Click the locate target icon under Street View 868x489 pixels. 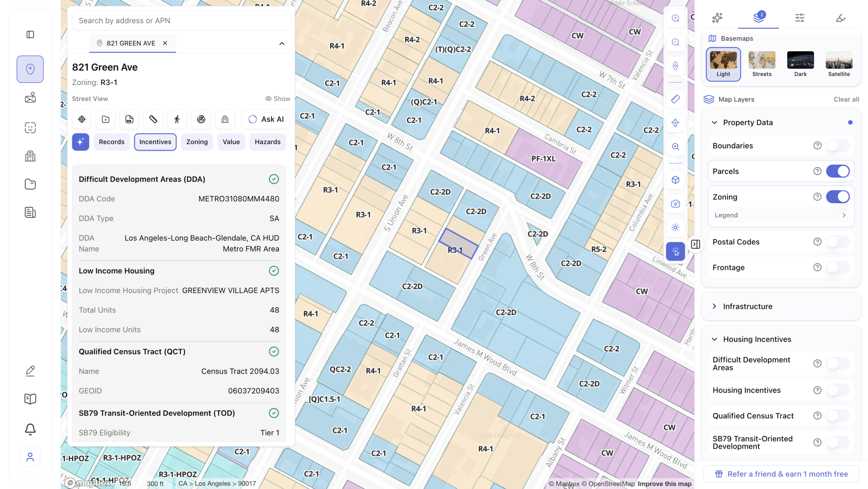[82, 119]
